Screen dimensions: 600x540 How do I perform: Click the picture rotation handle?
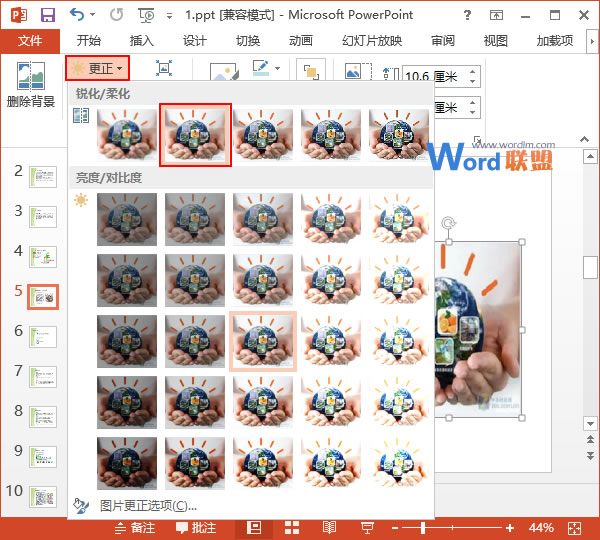tap(448, 223)
